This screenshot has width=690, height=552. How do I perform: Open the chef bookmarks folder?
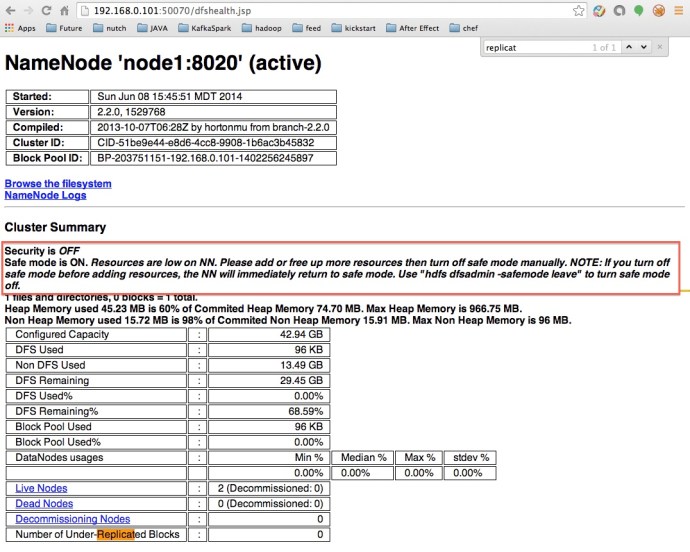click(x=464, y=28)
